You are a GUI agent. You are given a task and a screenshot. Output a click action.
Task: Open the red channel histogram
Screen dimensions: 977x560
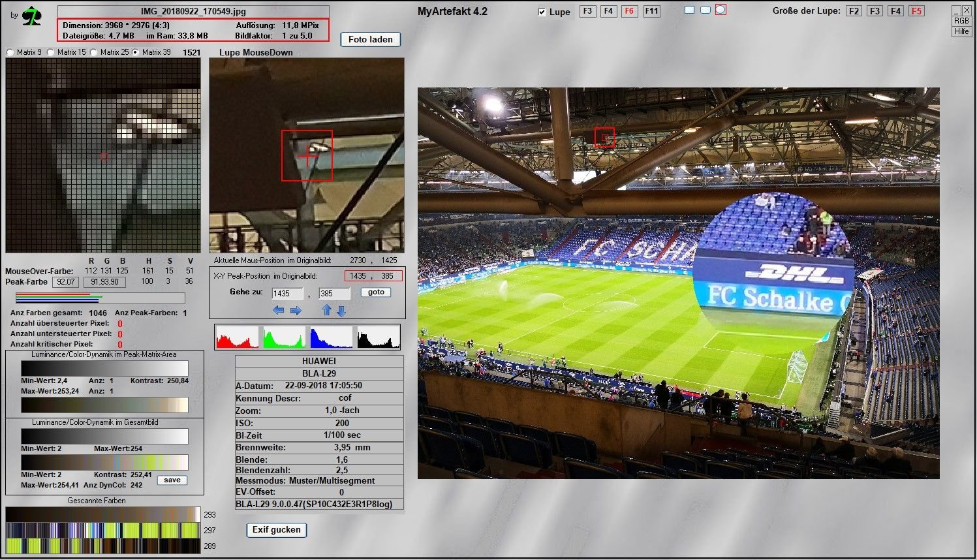click(x=237, y=337)
